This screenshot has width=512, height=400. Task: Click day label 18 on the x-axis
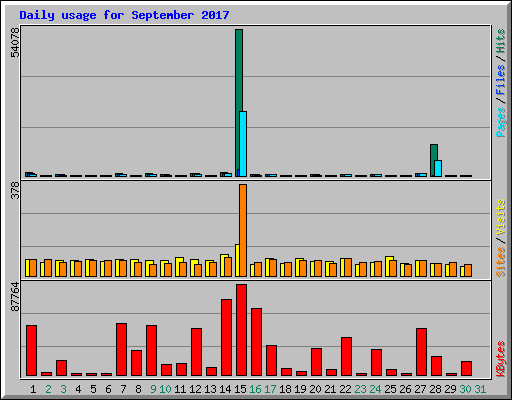285,389
